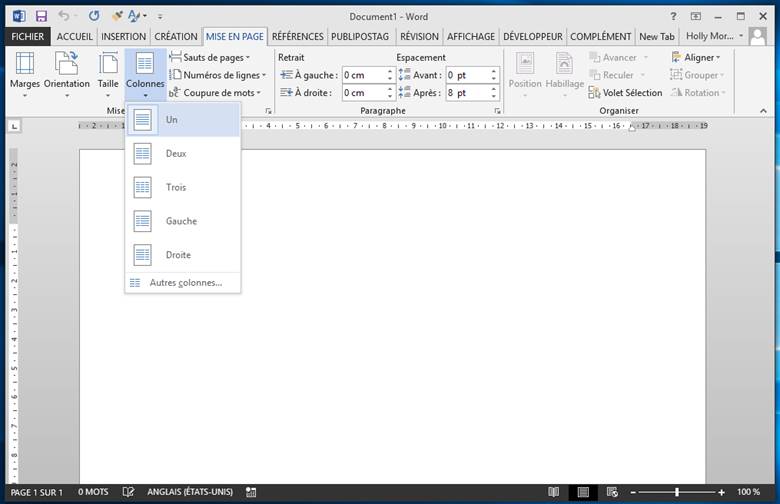Open Volet Sélection pane
This screenshot has width=780, height=504.
pyautogui.click(x=624, y=93)
